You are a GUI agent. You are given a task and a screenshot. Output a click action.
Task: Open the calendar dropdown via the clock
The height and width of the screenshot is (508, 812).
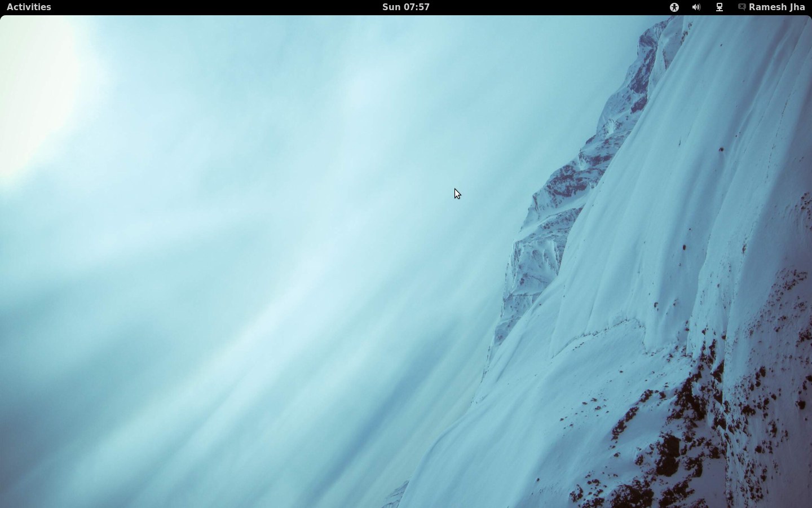tap(405, 7)
